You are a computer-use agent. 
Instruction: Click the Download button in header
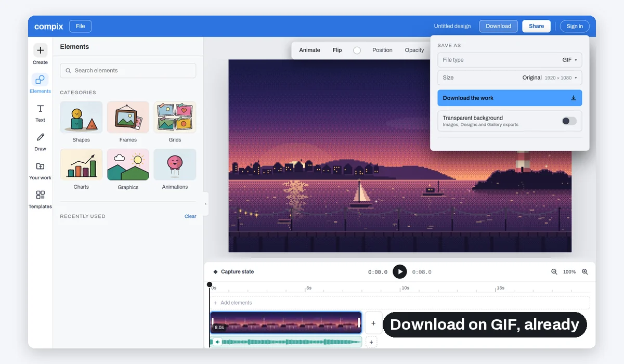click(498, 26)
